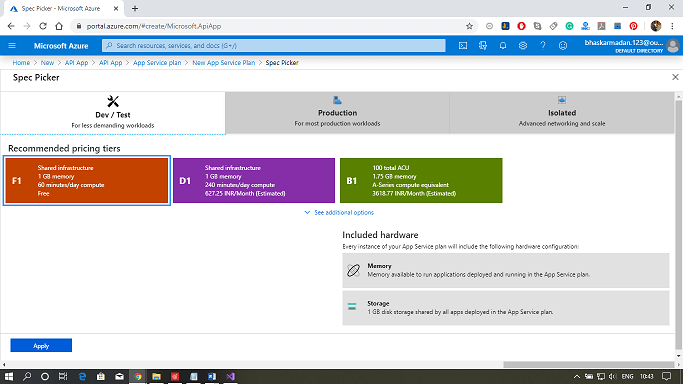Open Task View on the taskbar
Viewport: 683px width, 384px height.
(x=63, y=377)
